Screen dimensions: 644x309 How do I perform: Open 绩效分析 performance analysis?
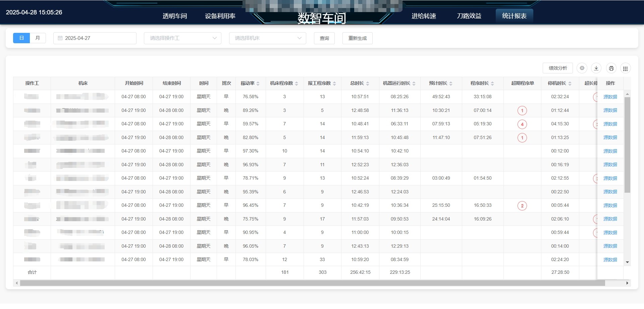pos(557,68)
